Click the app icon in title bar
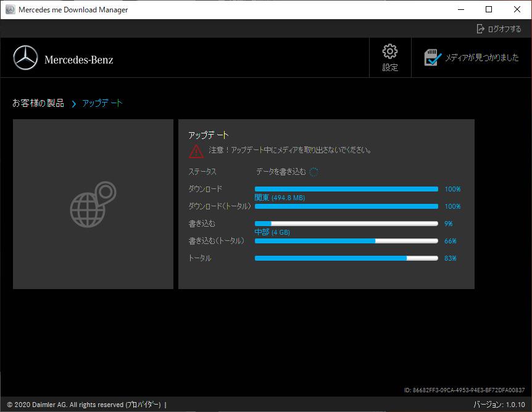Image resolution: width=532 pixels, height=412 pixels. 10,9
